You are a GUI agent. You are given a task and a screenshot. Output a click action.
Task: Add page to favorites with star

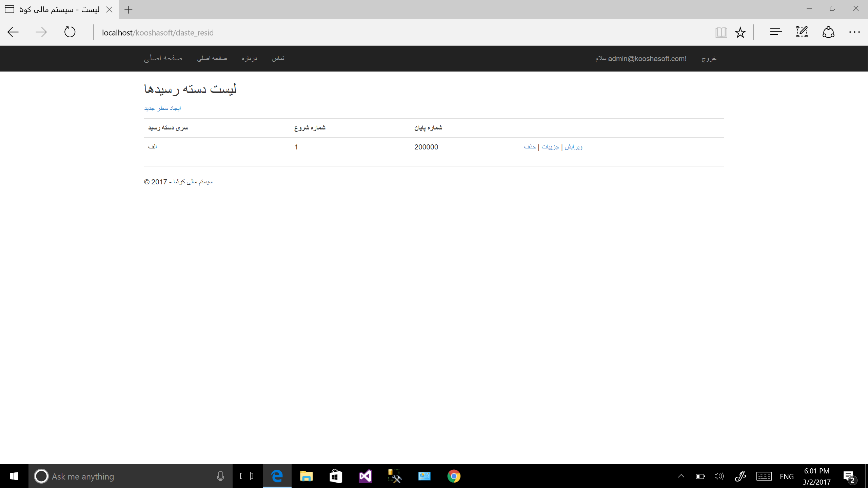(x=740, y=33)
